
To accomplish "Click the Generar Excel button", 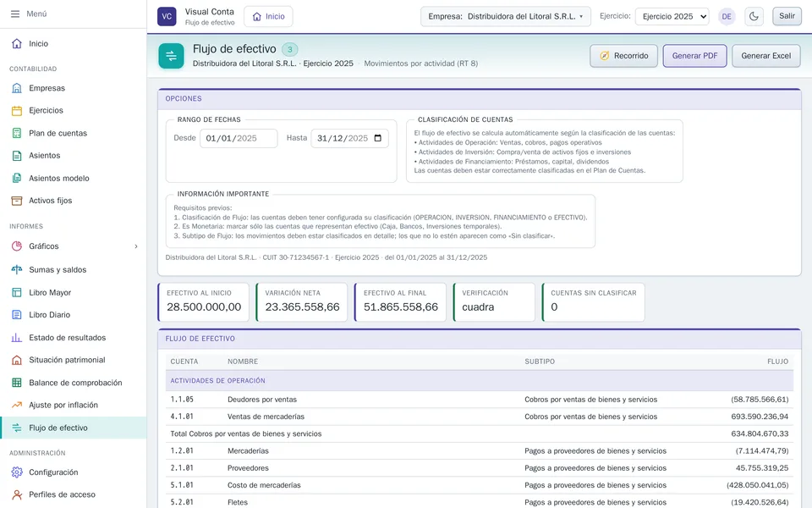I will click(x=766, y=56).
